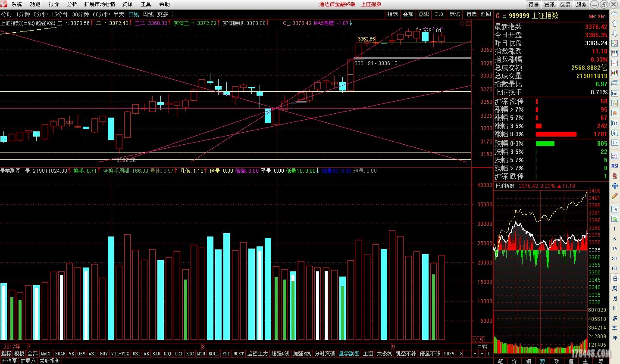Click the green refresh icon in sidebar

click(615, 219)
